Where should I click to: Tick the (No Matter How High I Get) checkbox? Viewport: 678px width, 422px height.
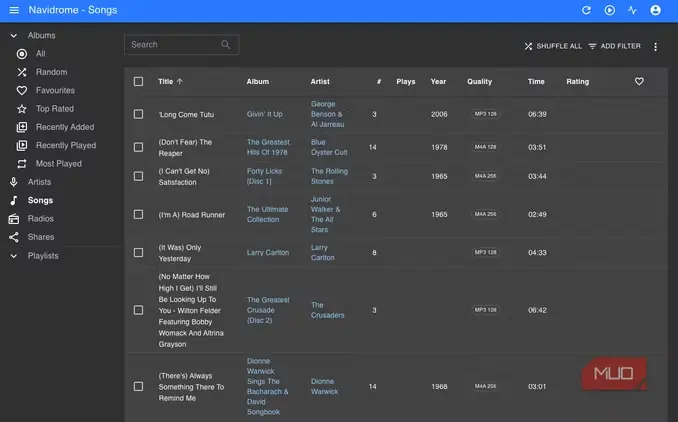138,310
